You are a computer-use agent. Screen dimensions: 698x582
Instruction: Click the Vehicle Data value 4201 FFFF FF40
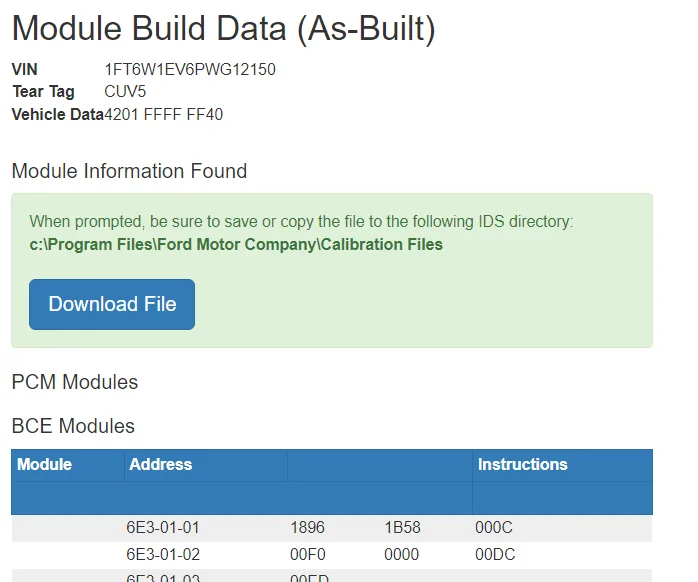pyautogui.click(x=163, y=114)
